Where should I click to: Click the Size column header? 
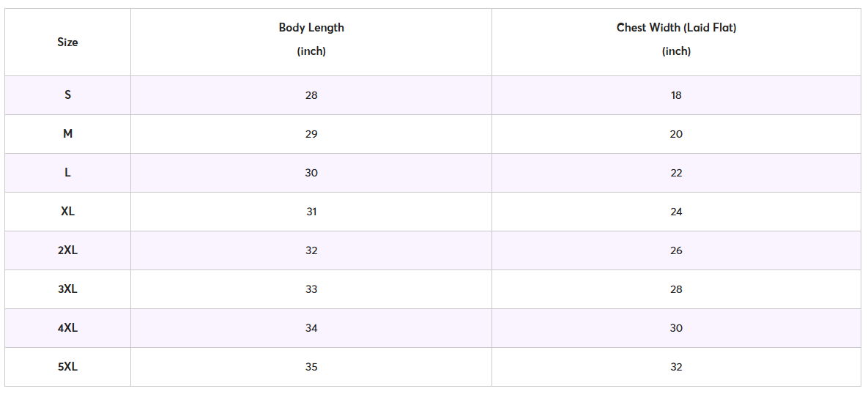click(67, 42)
